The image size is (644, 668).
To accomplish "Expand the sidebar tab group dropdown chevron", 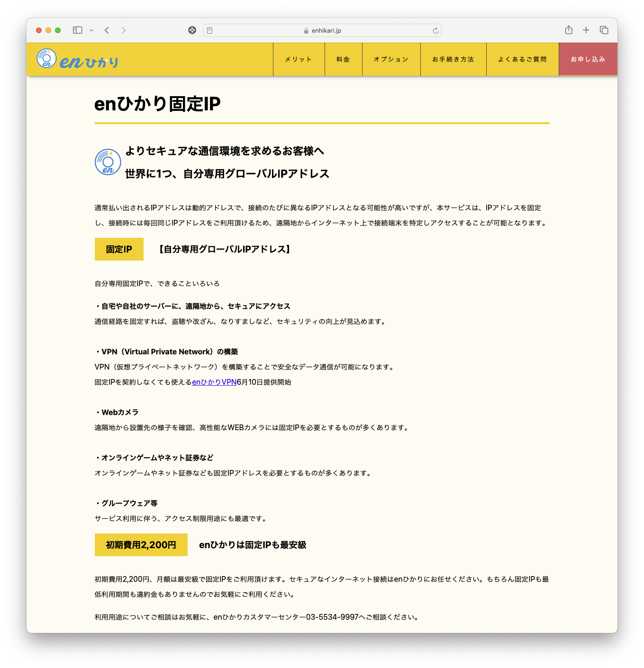I will click(x=91, y=30).
